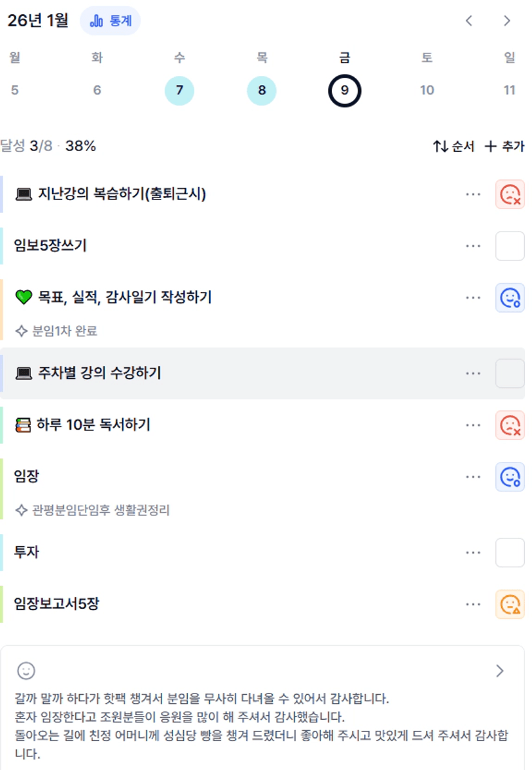Viewport: 532px width, 770px height.
Task: Click the red failed face icon for 지난강의 복습하기
Action: coord(509,194)
